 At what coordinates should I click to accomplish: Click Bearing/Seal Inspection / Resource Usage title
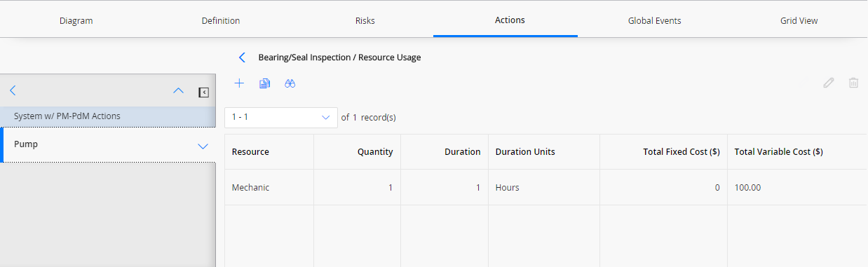click(339, 57)
